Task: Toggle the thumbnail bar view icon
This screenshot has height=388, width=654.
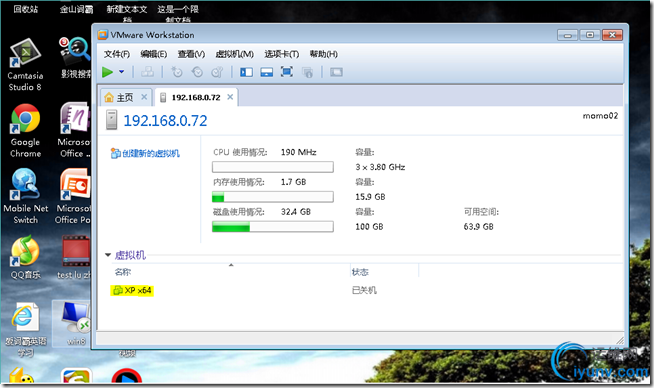Action: click(267, 72)
